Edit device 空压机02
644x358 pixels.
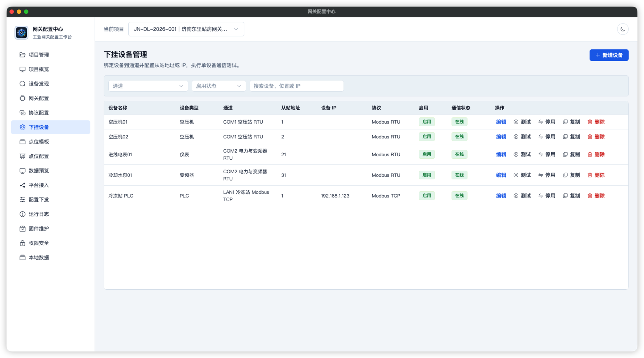(x=501, y=137)
